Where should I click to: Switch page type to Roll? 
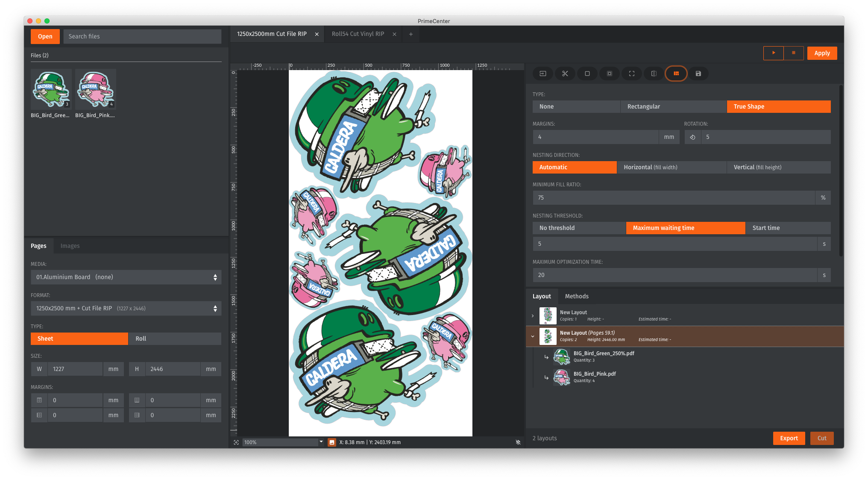pyautogui.click(x=175, y=339)
